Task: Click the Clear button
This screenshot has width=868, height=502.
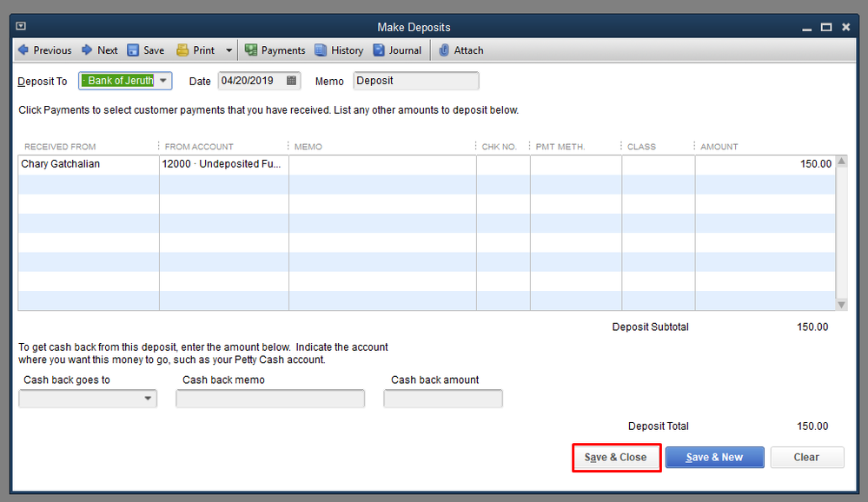Action: pos(806,457)
